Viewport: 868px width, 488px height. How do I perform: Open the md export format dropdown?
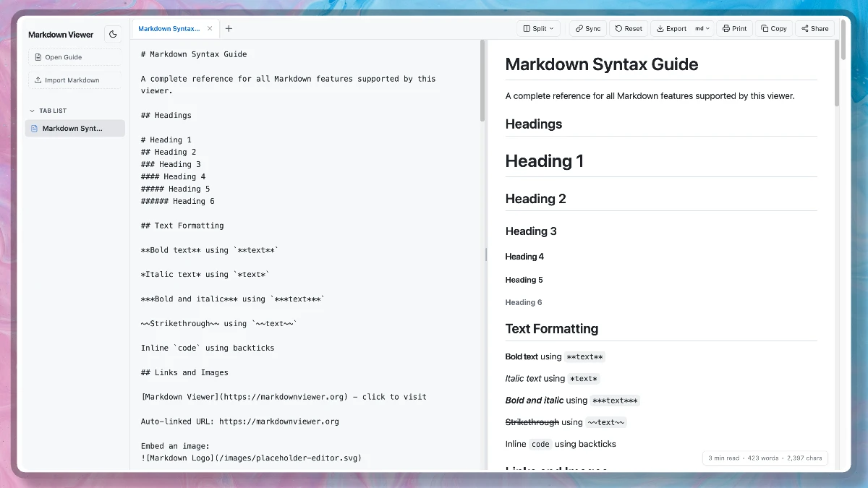click(702, 29)
